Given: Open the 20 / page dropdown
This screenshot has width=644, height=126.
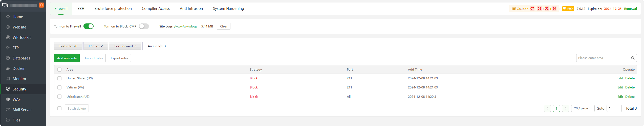Looking at the screenshot, I should (583, 108).
